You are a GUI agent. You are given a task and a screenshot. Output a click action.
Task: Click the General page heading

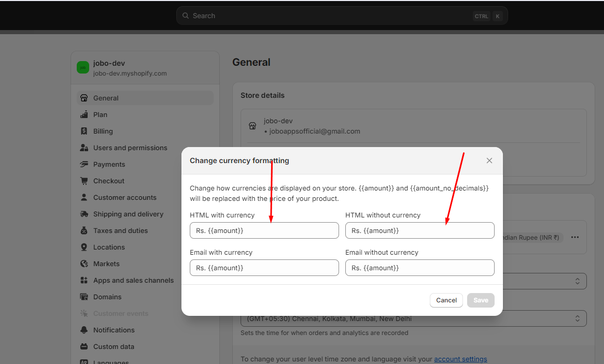tap(251, 62)
